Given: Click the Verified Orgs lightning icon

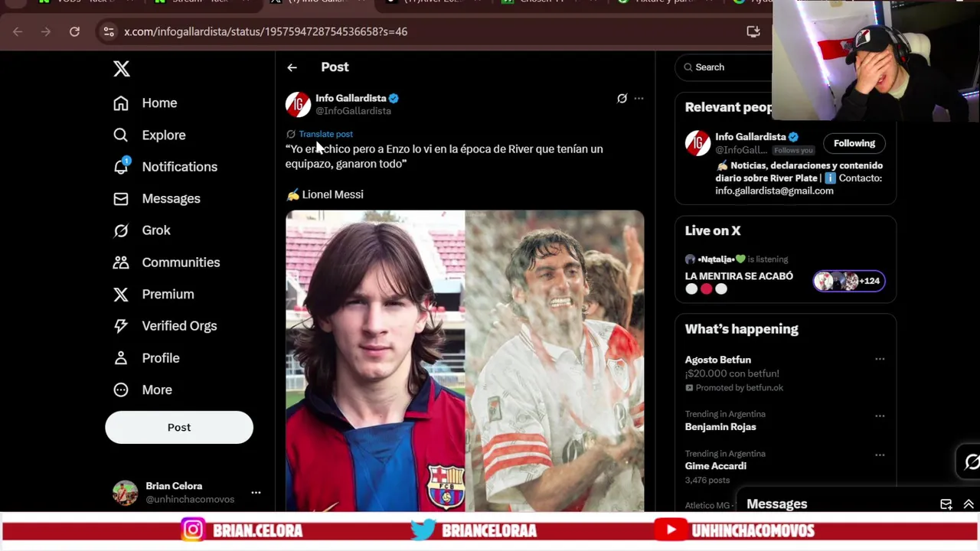Looking at the screenshot, I should coord(121,326).
